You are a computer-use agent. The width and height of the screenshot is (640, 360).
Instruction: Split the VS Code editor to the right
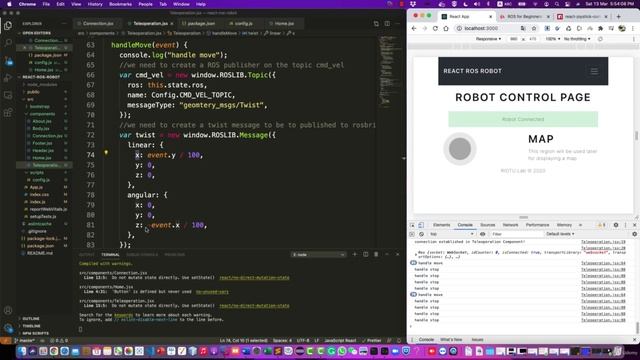[x=387, y=24]
